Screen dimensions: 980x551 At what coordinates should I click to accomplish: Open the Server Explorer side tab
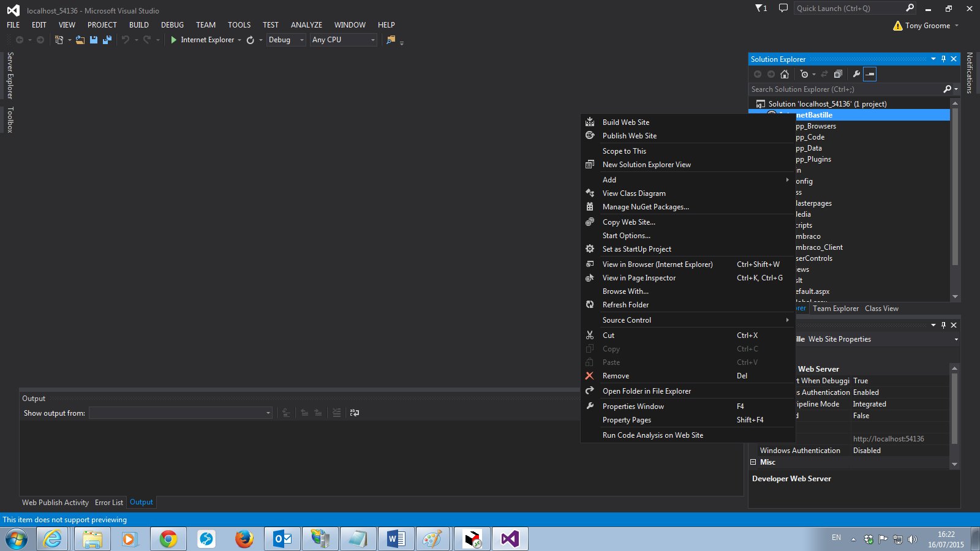[10, 75]
